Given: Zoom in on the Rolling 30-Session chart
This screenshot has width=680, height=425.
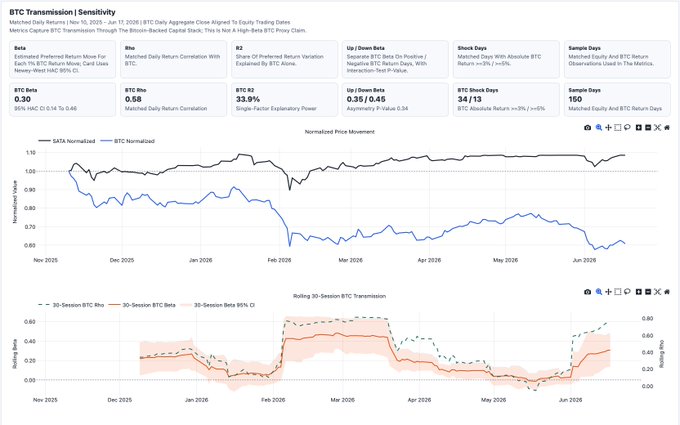Looking at the screenshot, I should pyautogui.click(x=639, y=292).
